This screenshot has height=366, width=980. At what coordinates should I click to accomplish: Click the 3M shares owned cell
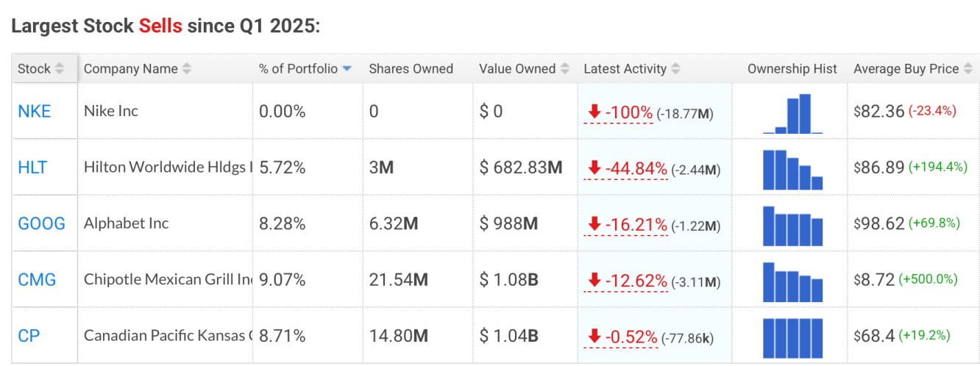pos(381,168)
